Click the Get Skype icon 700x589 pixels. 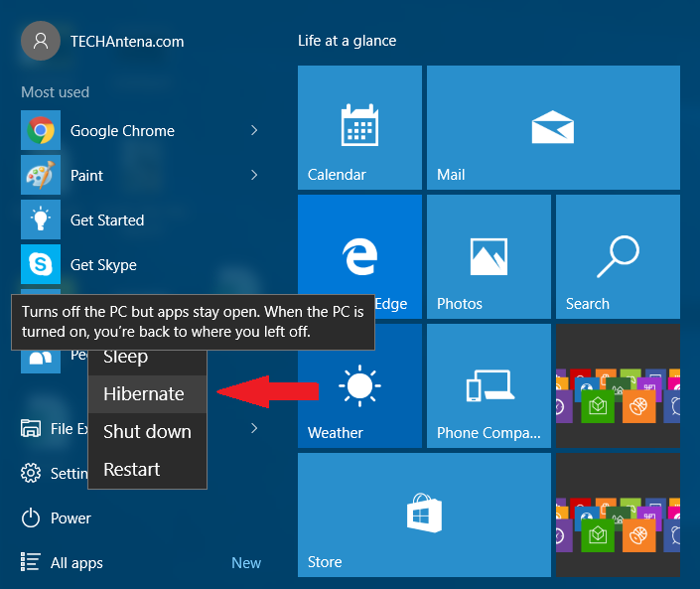click(x=41, y=264)
